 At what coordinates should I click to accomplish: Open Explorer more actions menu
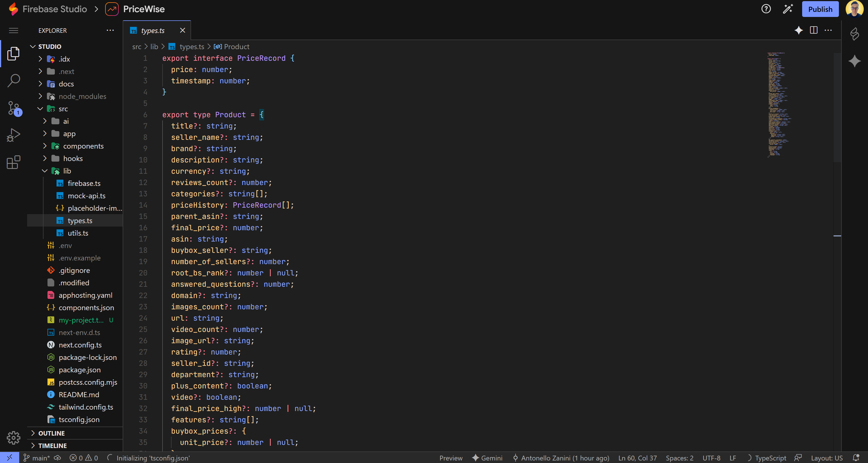[110, 30]
